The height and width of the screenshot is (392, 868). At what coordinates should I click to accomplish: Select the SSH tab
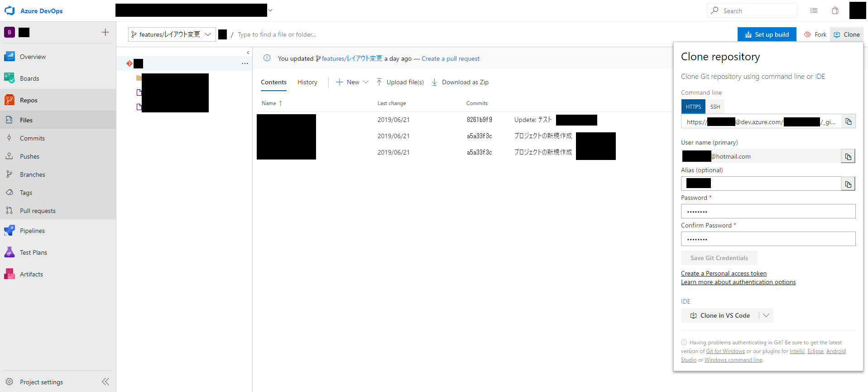pos(715,106)
